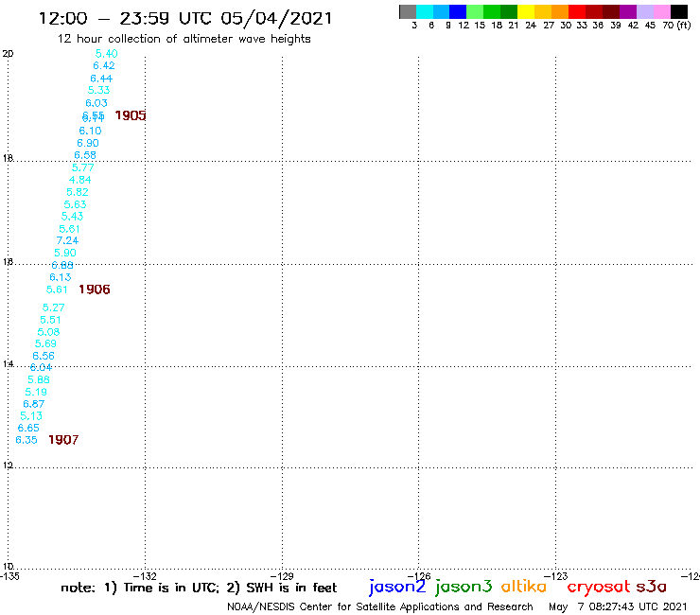
Task: Click the light green swatch in the legend
Action: tap(475, 11)
